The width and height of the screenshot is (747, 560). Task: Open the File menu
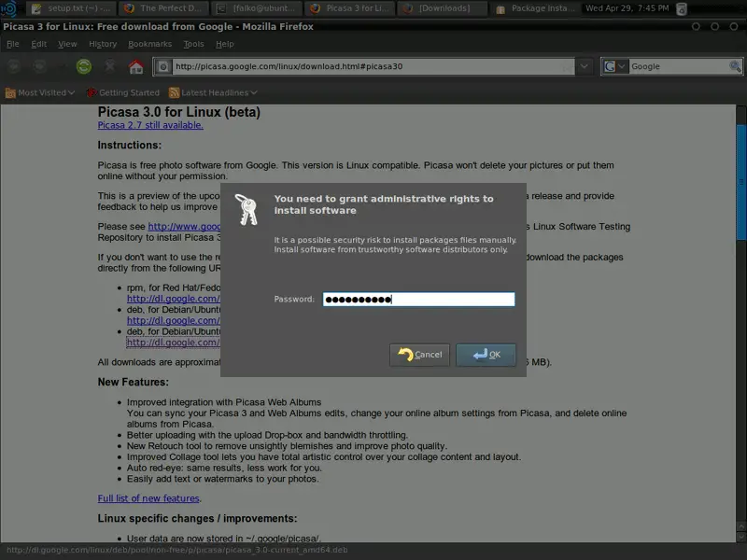pos(13,44)
